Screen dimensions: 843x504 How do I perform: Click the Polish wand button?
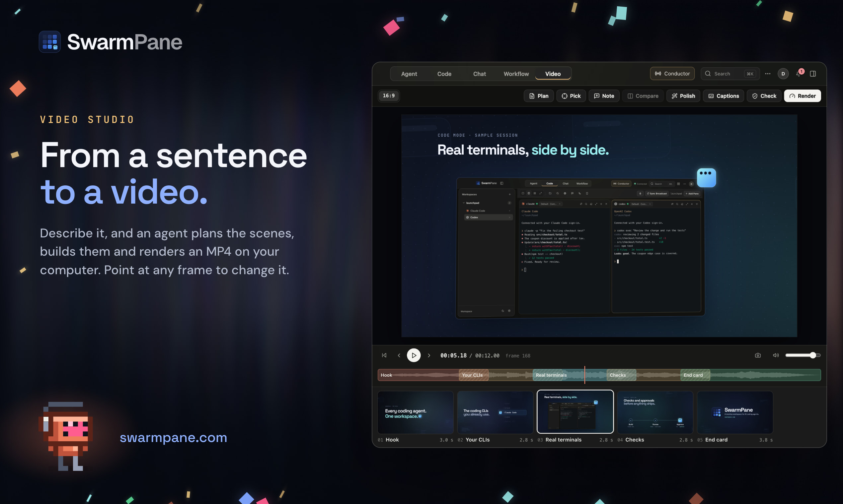683,96
